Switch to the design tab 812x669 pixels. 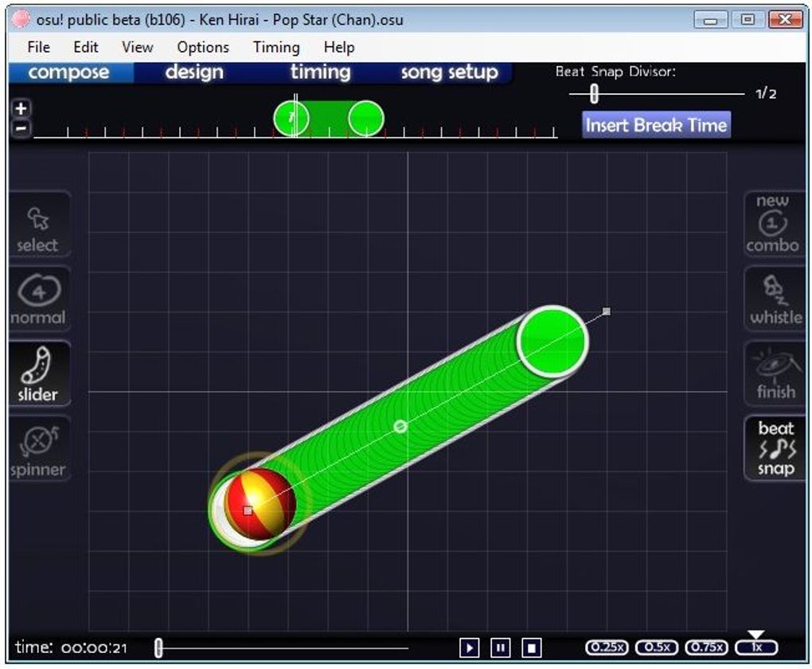click(194, 72)
